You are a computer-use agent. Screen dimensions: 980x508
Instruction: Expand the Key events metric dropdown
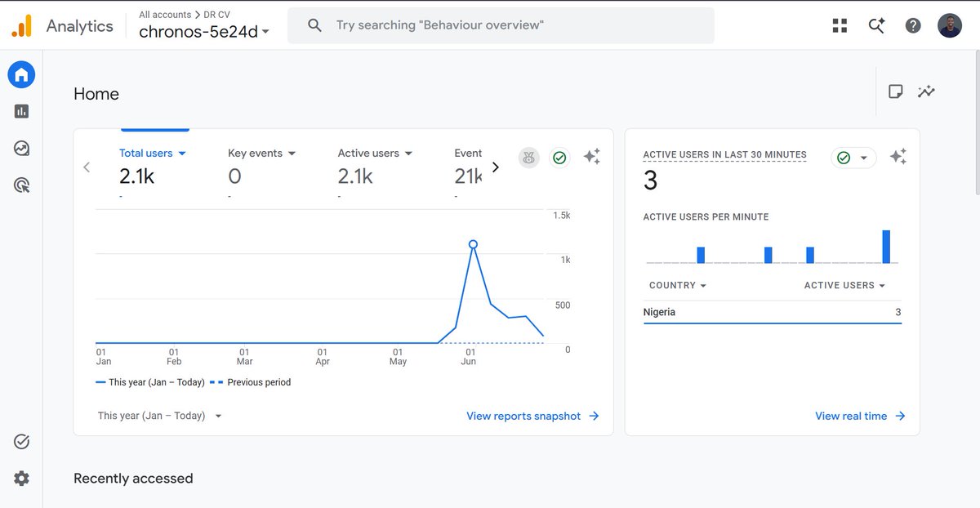tap(292, 154)
